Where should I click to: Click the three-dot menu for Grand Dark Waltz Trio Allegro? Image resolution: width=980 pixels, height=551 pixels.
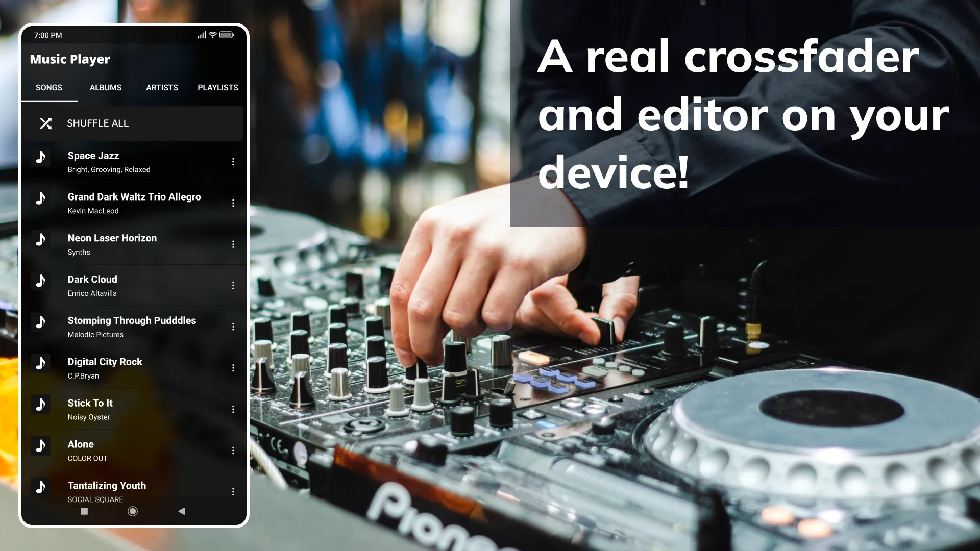(234, 203)
